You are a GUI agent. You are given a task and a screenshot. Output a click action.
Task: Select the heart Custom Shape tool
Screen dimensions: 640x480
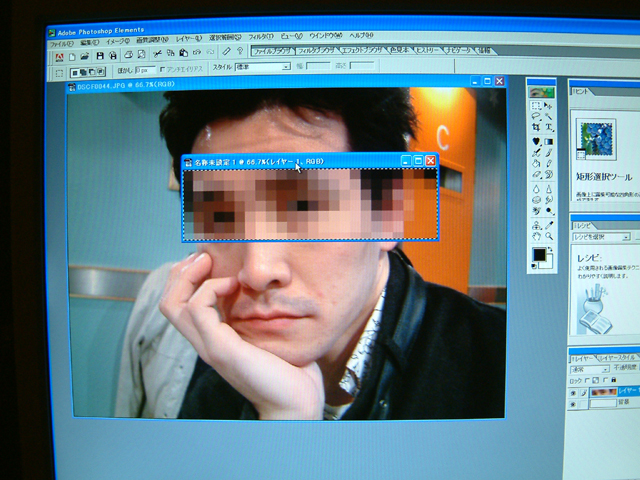pos(536,141)
